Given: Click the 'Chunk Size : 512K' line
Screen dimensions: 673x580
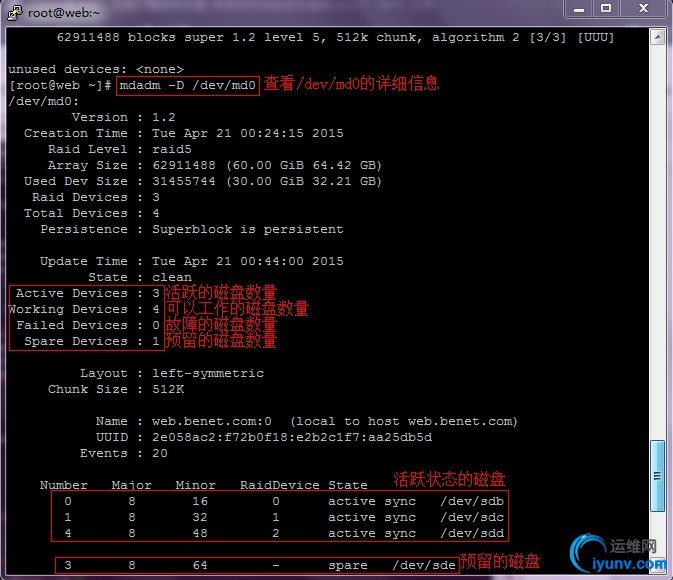Looking at the screenshot, I should (x=116, y=389).
